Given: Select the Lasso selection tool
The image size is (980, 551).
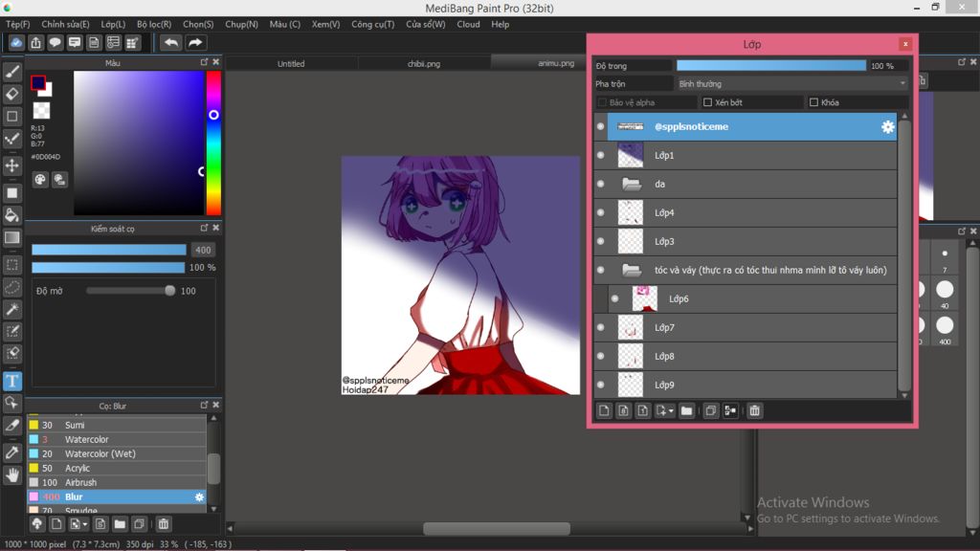Looking at the screenshot, I should pyautogui.click(x=11, y=287).
